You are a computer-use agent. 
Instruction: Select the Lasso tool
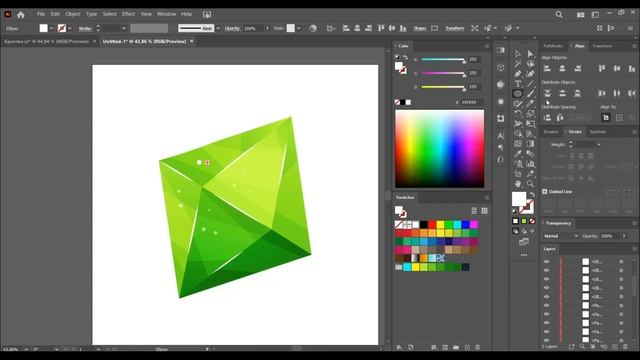coord(530,64)
